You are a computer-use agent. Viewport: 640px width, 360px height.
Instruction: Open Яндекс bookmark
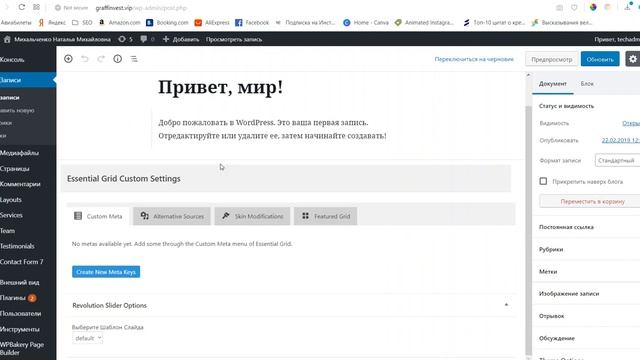[x=52, y=22]
